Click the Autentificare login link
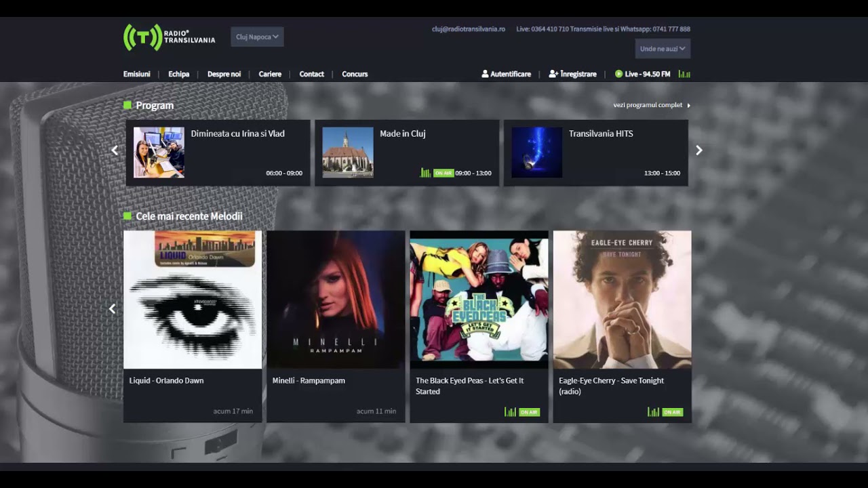 [x=506, y=74]
